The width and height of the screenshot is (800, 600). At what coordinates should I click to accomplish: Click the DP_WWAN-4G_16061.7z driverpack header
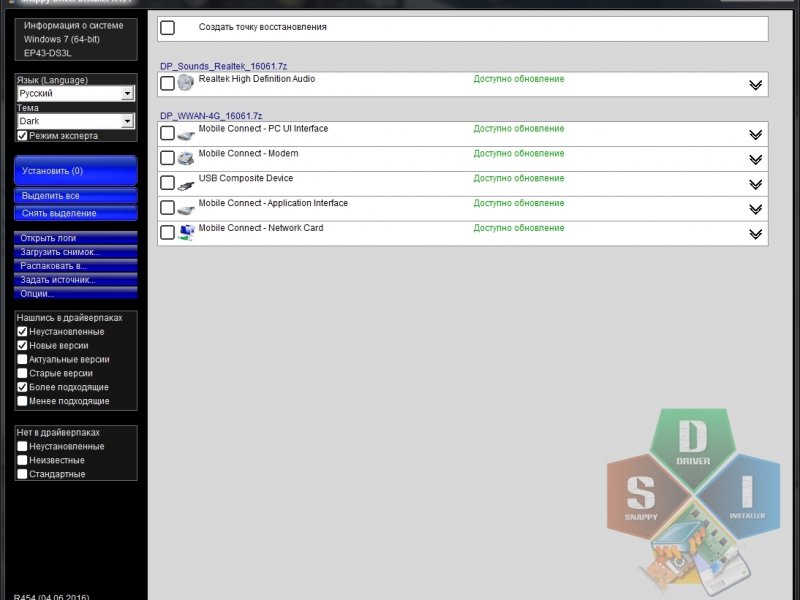pos(211,116)
